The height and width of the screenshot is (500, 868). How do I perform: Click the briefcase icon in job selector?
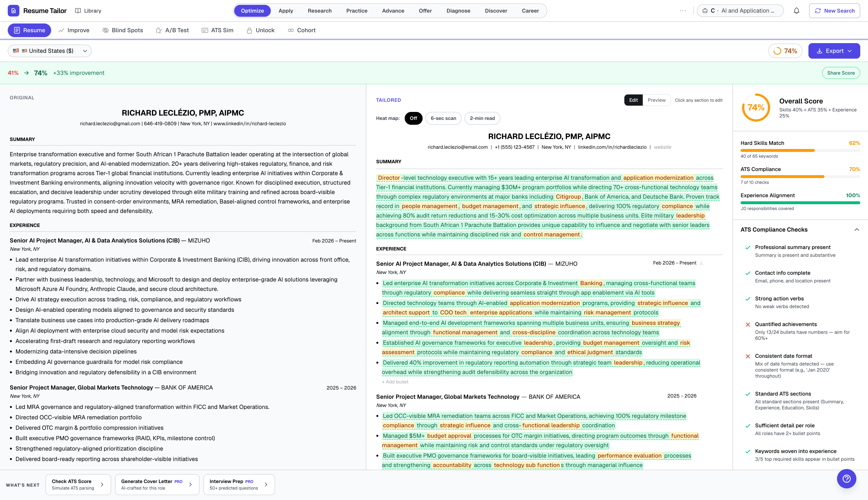pos(705,11)
